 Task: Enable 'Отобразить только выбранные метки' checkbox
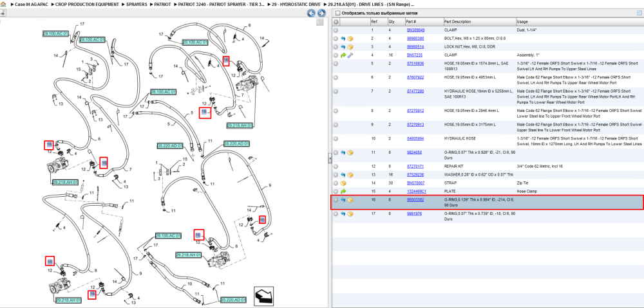[337, 13]
